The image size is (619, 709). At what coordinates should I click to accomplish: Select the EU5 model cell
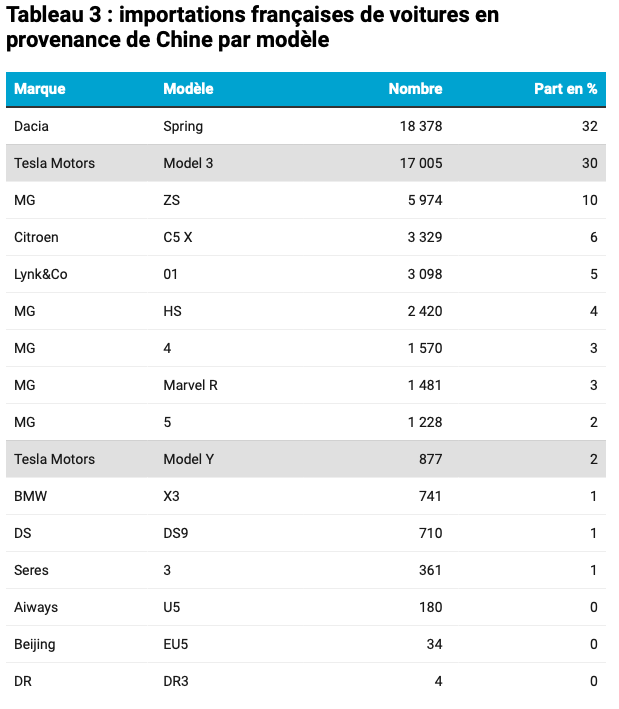(x=176, y=644)
